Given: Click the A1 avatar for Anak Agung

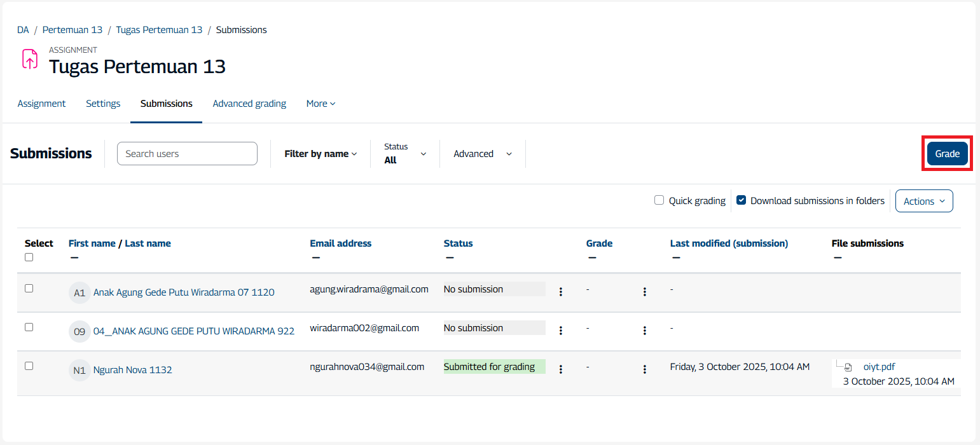Looking at the screenshot, I should click(79, 292).
